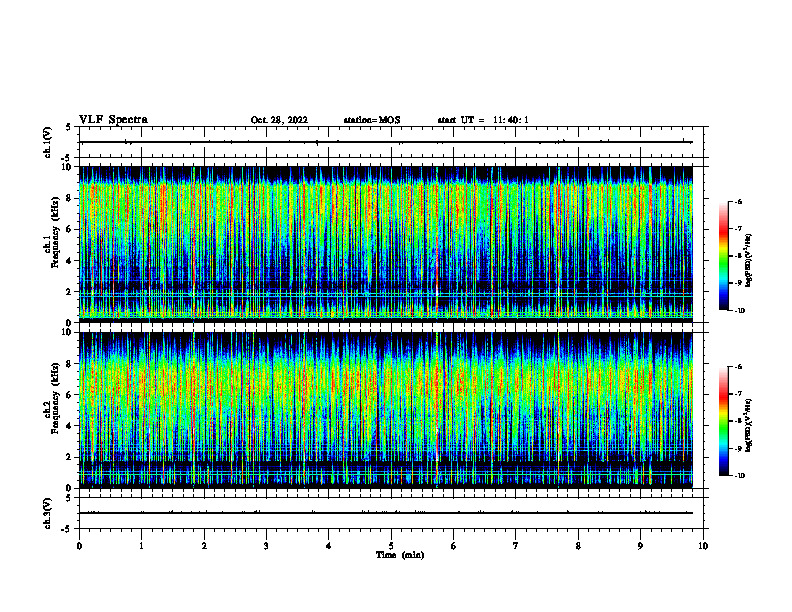Select the "start UT = 11:40: 1" text
The image size is (792, 612).
tap(483, 120)
